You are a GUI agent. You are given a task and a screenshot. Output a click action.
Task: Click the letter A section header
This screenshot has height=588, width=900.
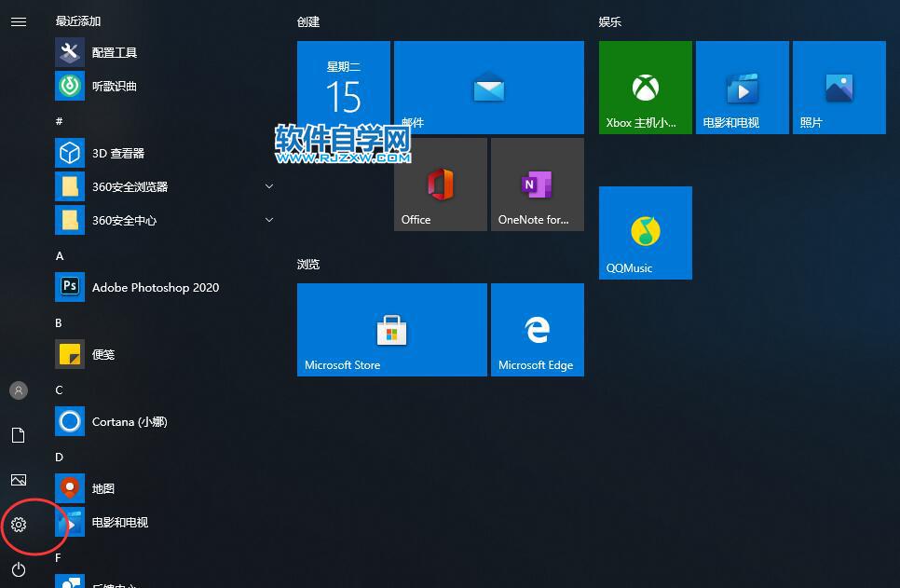click(x=60, y=255)
